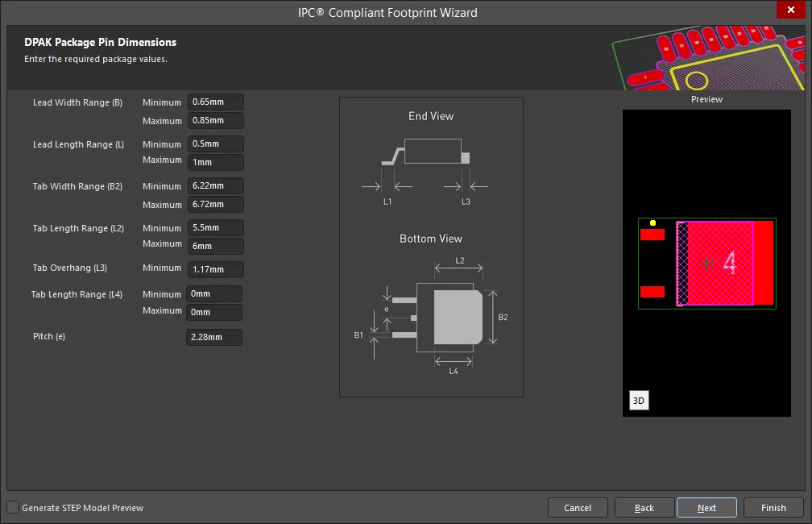Viewport: 812px width, 524px height.
Task: Edit Lead Length minimum field 0.5mm
Action: [215, 143]
